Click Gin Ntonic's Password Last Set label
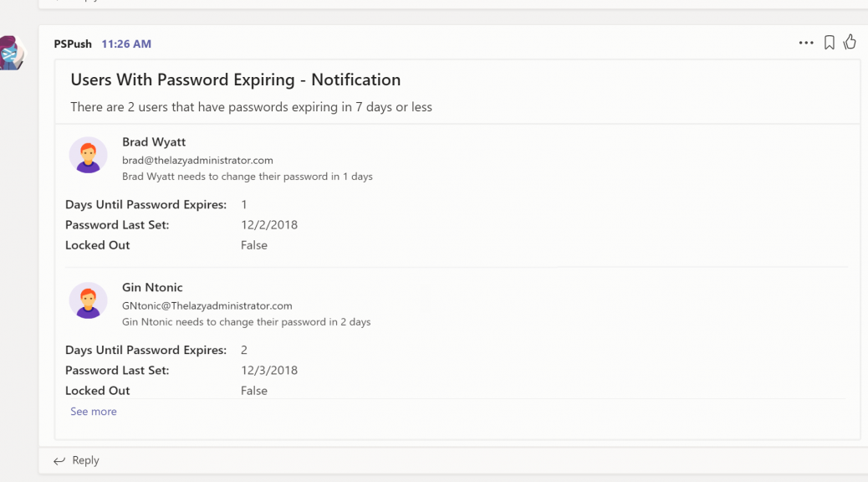 pos(117,370)
